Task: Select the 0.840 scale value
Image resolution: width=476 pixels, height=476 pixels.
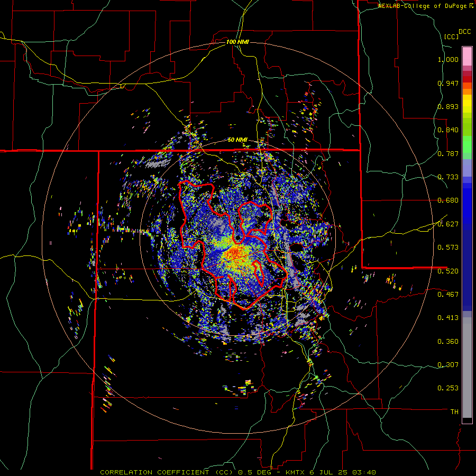Action: [448, 130]
